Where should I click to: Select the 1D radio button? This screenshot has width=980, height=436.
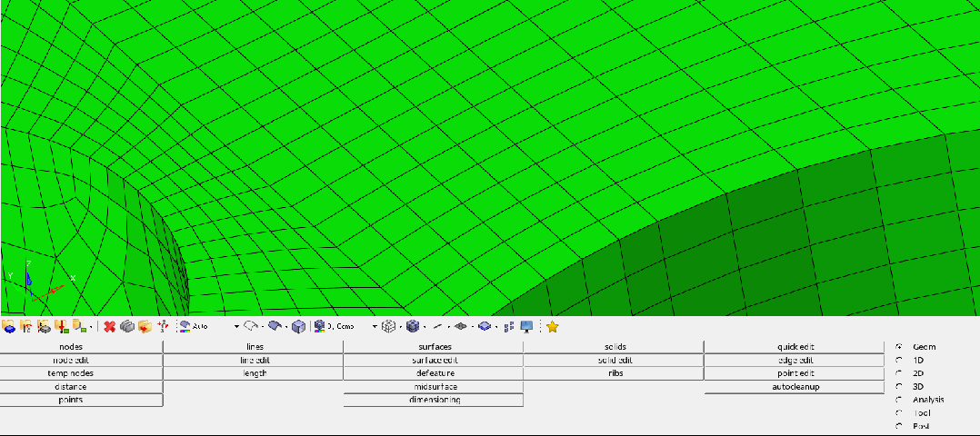899,360
